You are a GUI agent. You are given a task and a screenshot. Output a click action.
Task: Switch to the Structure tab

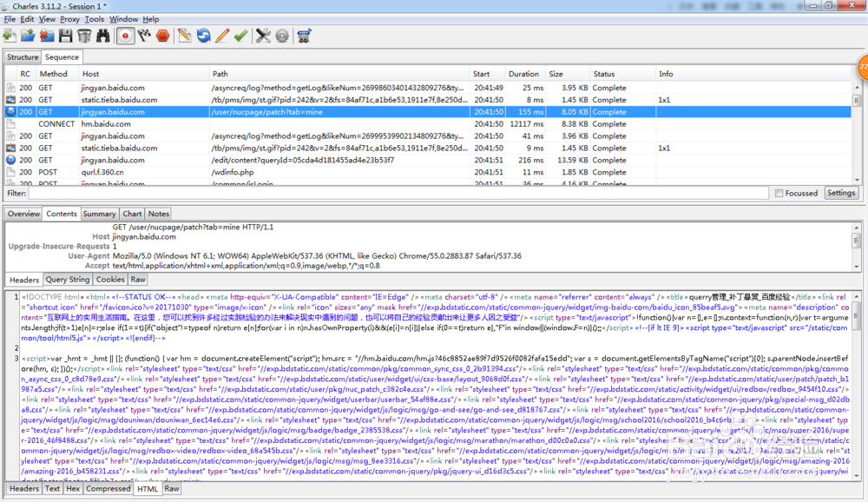[23, 57]
